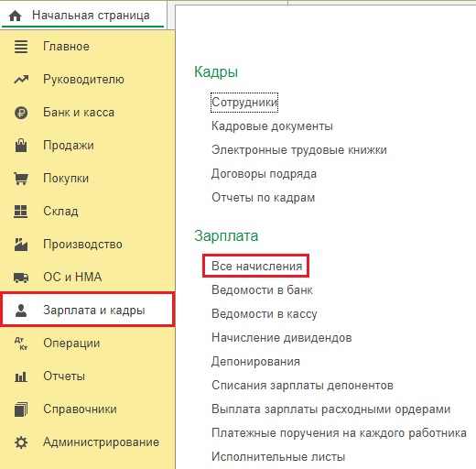476x469 pixels.
Task: Click the Главное hamburger lines icon
Action: coord(21,47)
